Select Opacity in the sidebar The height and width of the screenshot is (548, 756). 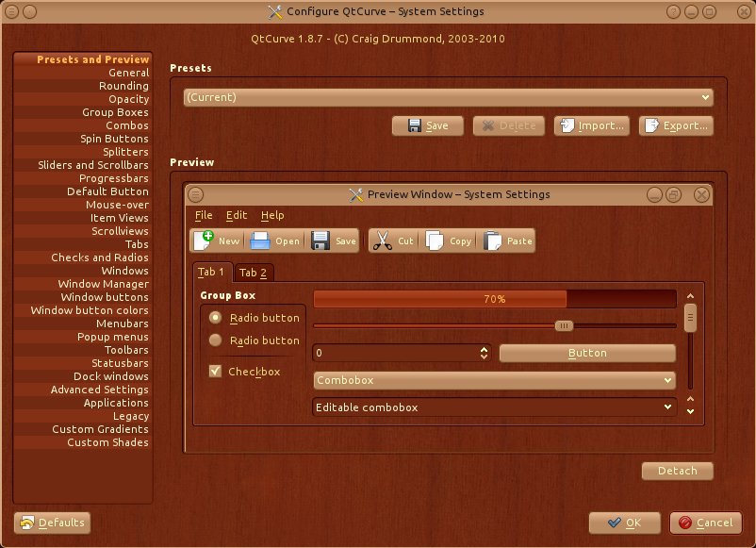pyautogui.click(x=83, y=99)
